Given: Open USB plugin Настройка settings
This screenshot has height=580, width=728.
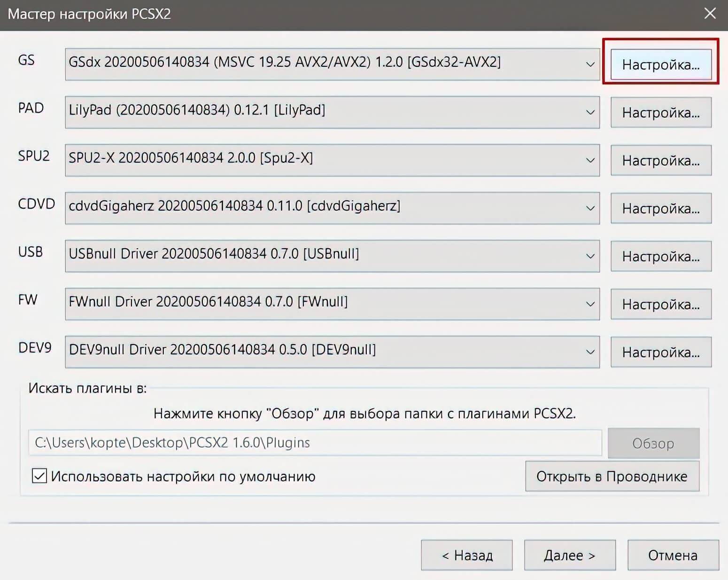Looking at the screenshot, I should pos(660,256).
